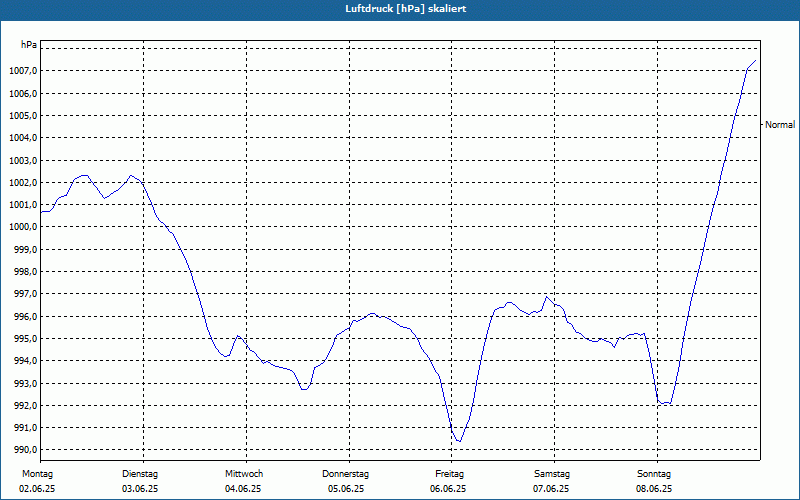Select the 998,0 axis value

[25, 272]
